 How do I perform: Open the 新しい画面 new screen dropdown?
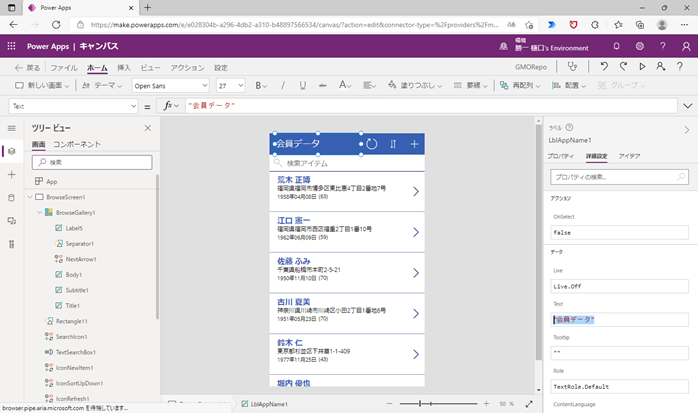(42, 85)
